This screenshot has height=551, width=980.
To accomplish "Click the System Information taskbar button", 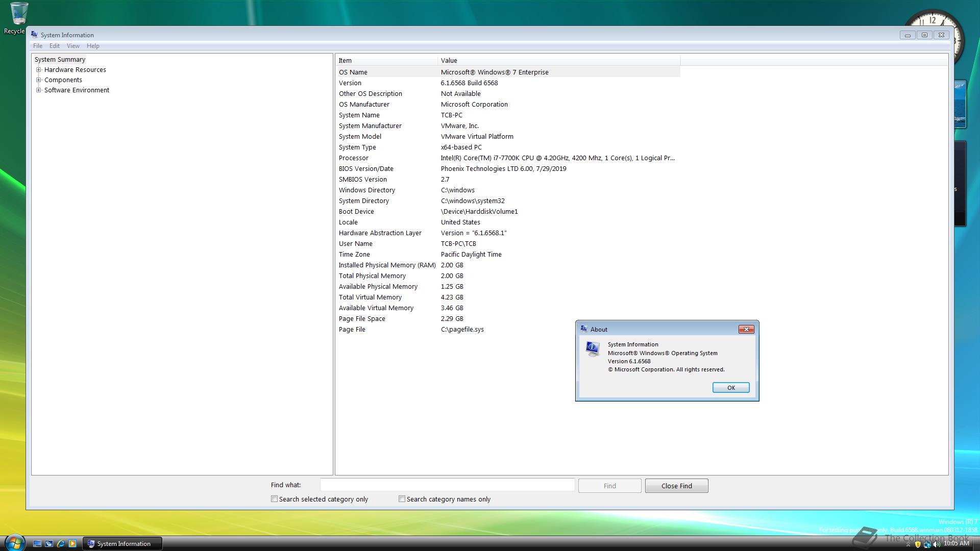I will click(122, 544).
